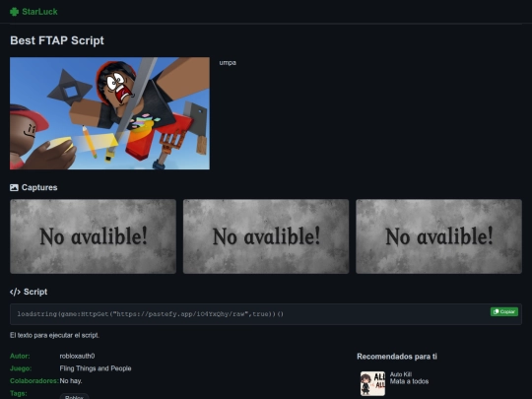Image resolution: width=532 pixels, height=399 pixels.
Task: Open the StarLuck home link text
Action: point(39,12)
